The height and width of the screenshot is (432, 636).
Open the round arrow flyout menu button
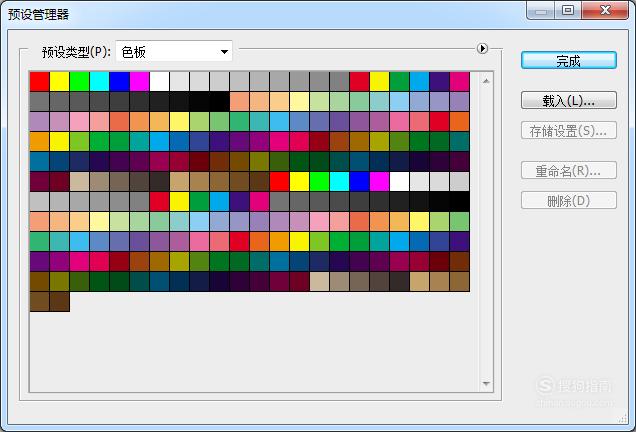tap(482, 49)
